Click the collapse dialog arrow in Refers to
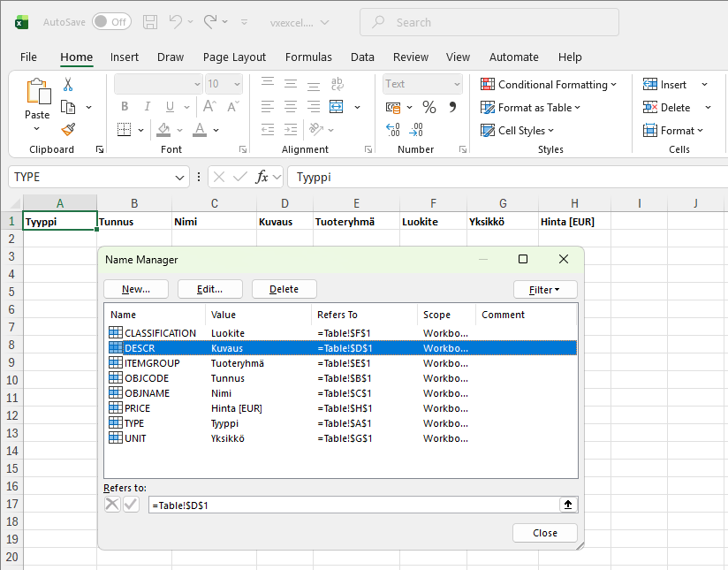Screen dimensions: 728x570 click(568, 505)
